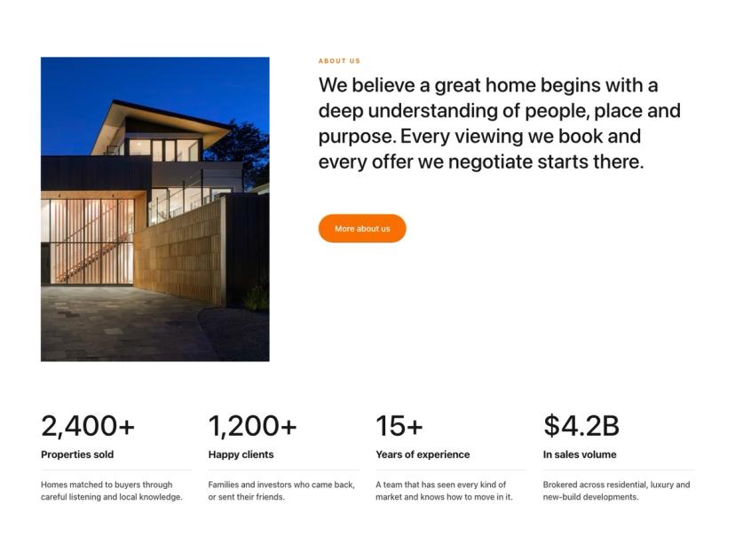Click the More about us button
The width and height of the screenshot is (735, 560).
[x=362, y=229]
